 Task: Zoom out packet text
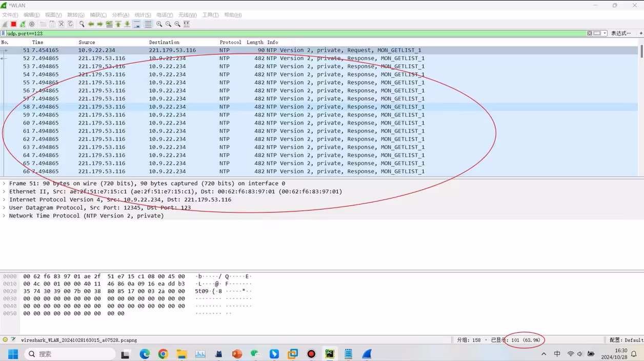168,24
